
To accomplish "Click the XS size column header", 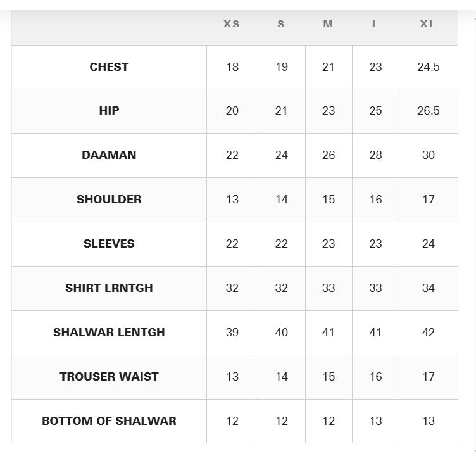I will click(x=232, y=24).
